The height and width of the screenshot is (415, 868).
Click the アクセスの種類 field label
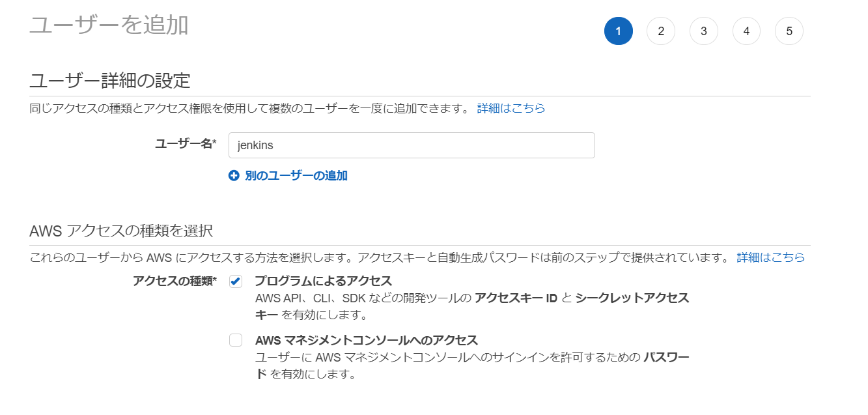(x=175, y=281)
